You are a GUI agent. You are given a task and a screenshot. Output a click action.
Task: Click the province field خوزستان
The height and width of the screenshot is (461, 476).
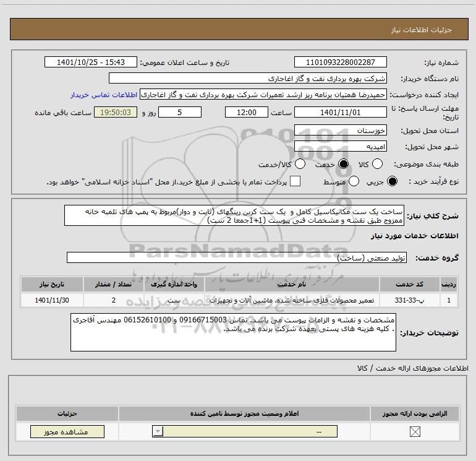pos(340,131)
